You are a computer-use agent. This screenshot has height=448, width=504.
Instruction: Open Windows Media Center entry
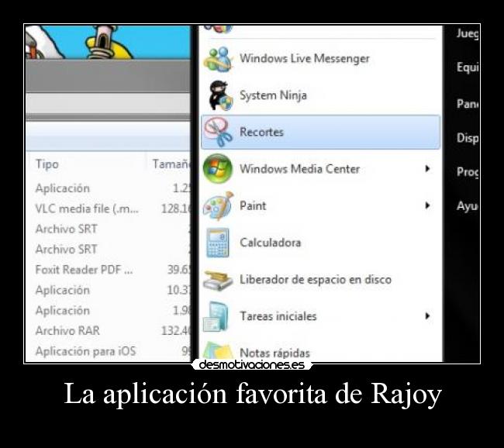pos(320,169)
